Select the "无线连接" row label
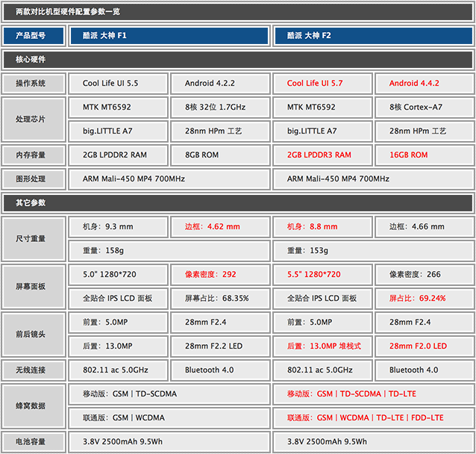The image size is (476, 454). pos(34,370)
